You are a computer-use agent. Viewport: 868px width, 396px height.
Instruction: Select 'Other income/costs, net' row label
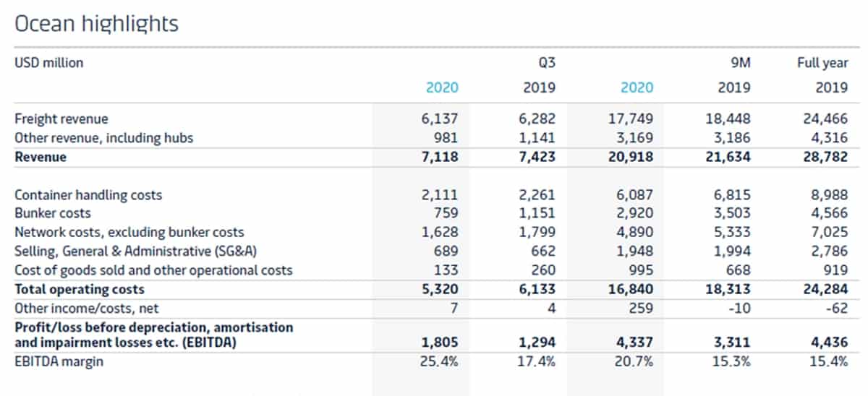tap(82, 309)
